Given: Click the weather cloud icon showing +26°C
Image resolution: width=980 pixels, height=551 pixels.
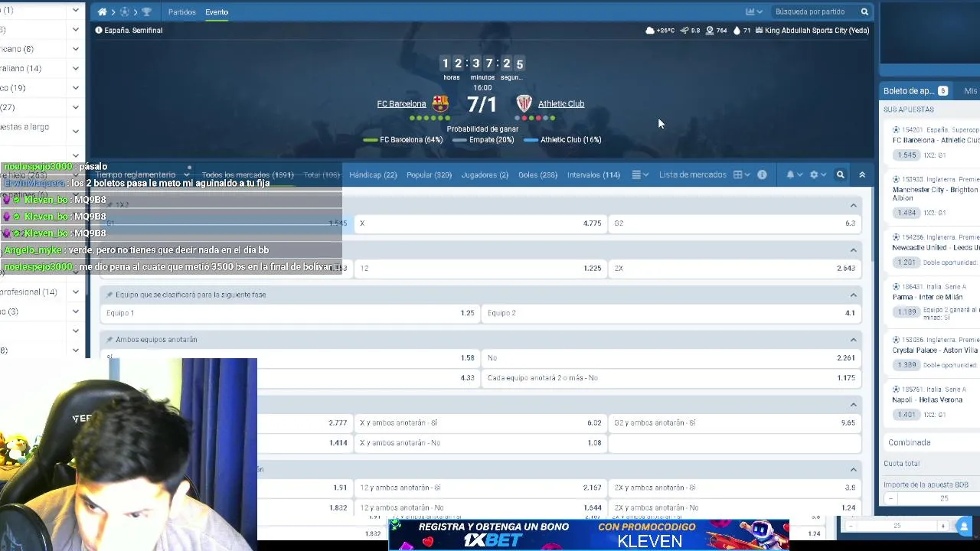Looking at the screenshot, I should 650,31.
